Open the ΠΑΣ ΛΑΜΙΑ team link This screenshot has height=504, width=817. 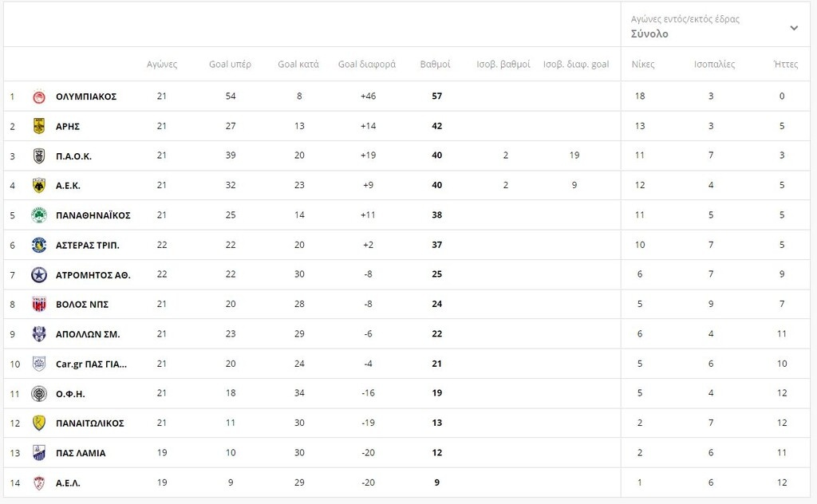click(81, 453)
